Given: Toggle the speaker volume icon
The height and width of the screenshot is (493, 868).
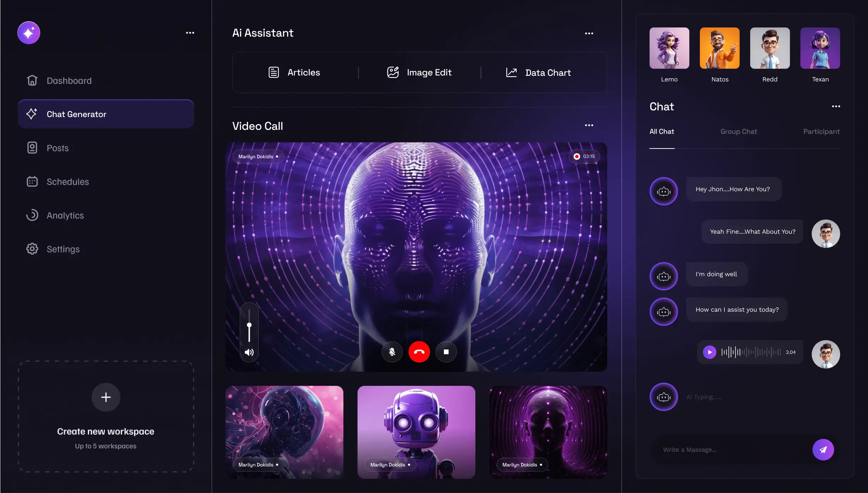Looking at the screenshot, I should 249,352.
